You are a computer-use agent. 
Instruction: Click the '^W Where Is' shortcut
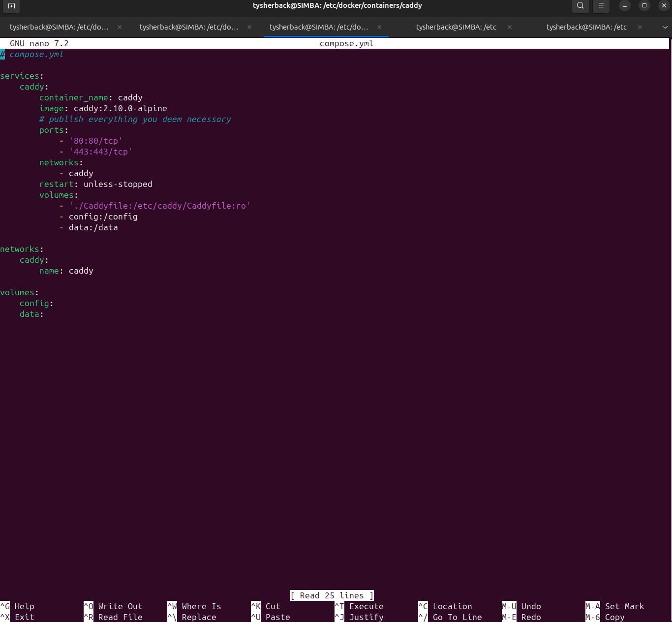(194, 606)
